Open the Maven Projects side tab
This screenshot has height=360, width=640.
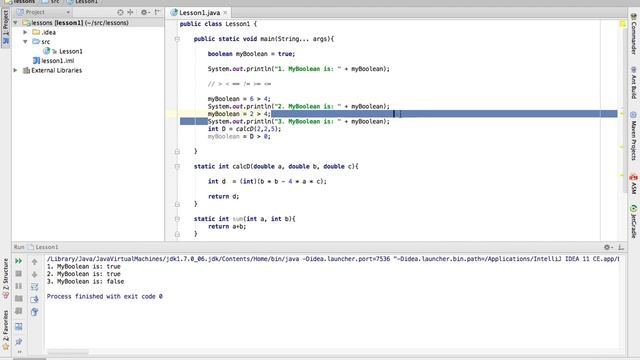click(x=633, y=136)
